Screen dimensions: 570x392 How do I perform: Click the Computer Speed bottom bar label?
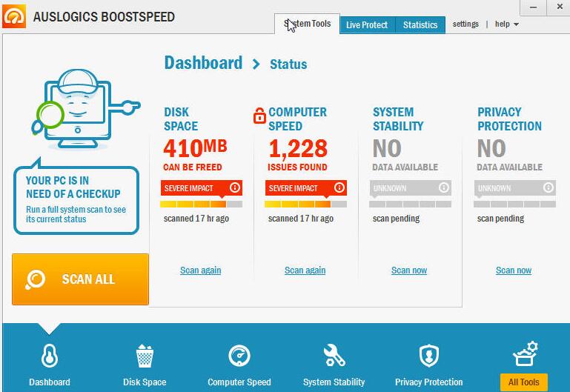click(x=239, y=382)
